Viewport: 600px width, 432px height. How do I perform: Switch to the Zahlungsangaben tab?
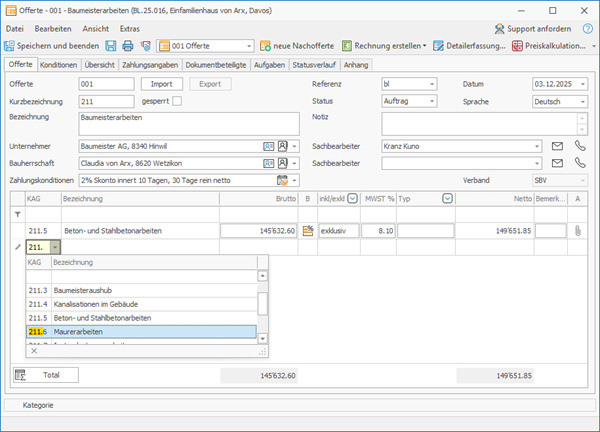(150, 65)
